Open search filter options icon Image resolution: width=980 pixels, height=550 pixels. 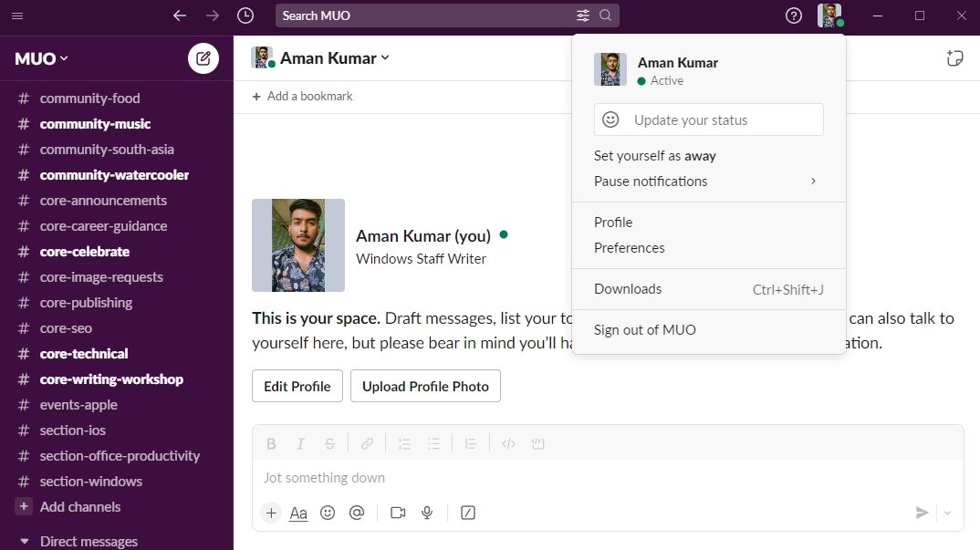click(583, 16)
